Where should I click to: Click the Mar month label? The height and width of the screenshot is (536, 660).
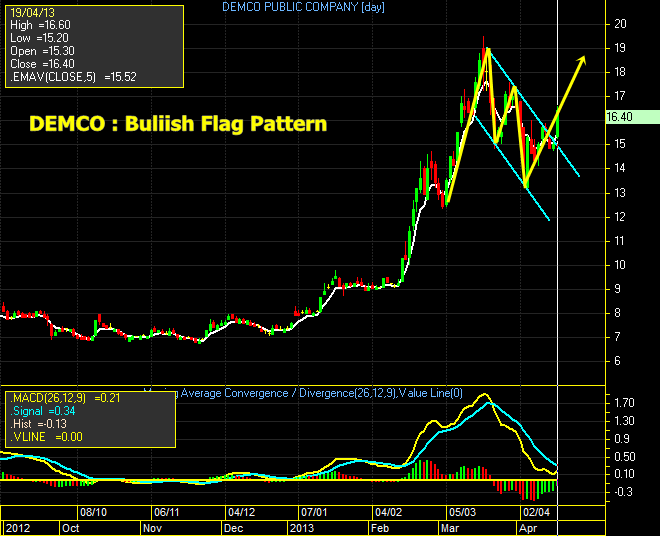450,528
